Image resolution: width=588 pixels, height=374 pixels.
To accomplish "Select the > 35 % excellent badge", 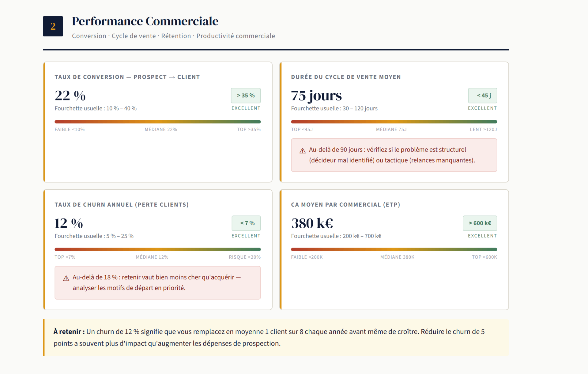I will (x=246, y=95).
